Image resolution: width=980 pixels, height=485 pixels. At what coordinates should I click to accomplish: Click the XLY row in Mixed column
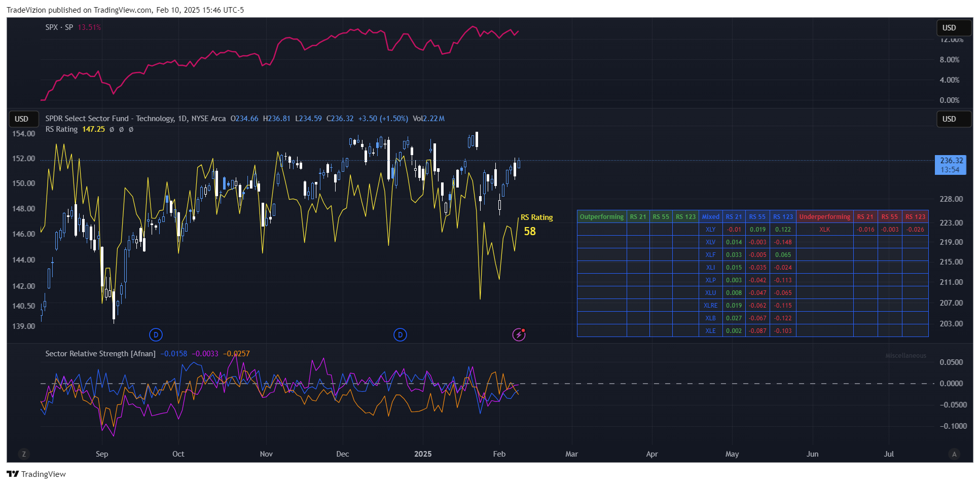(711, 230)
